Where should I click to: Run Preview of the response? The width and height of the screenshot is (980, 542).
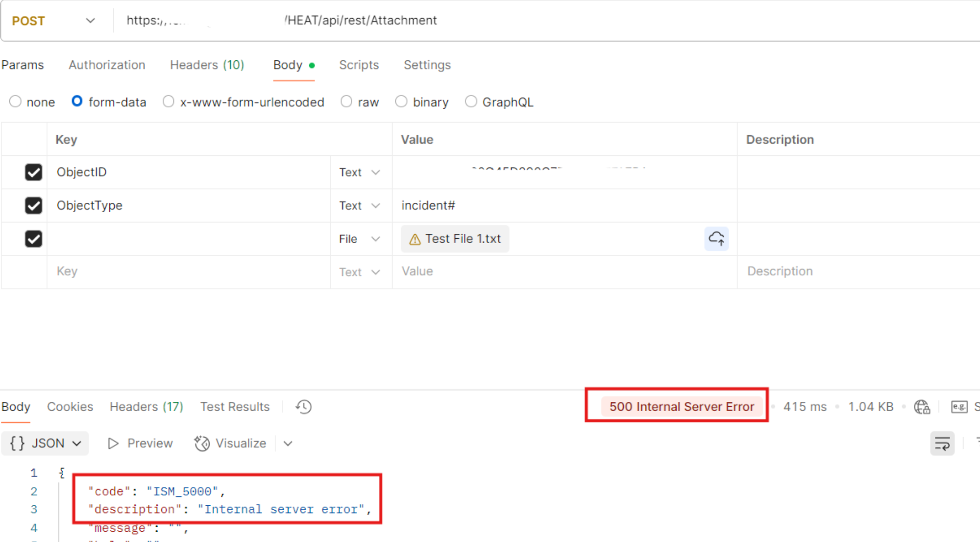click(x=140, y=443)
